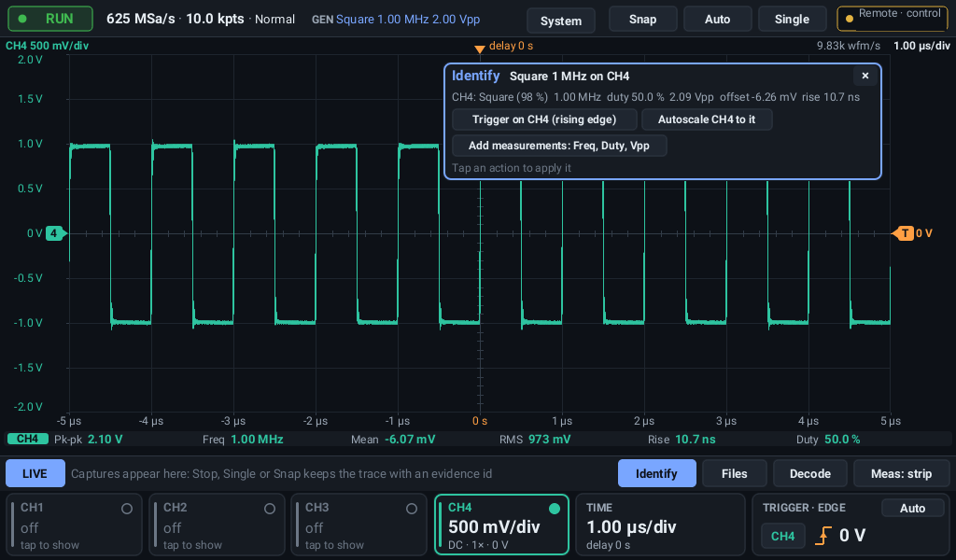Image resolution: width=956 pixels, height=560 pixels.
Task: Enable CH1 channel toggle
Action: 127,509
